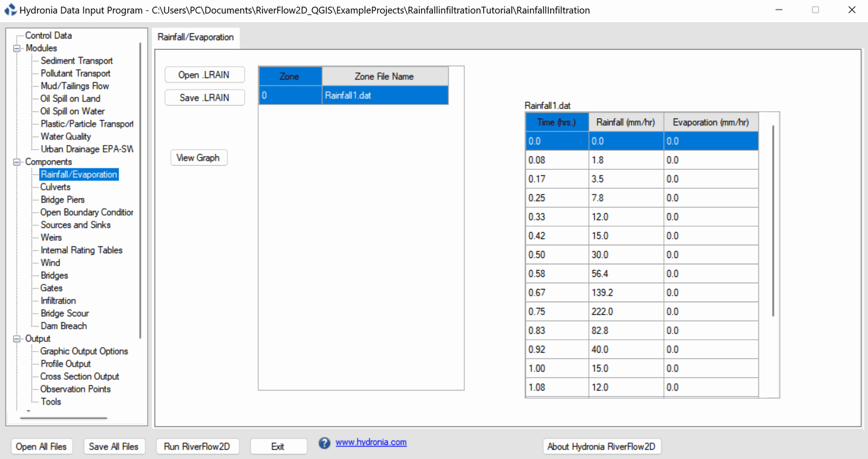This screenshot has height=459, width=868.
Task: Switch to the Rainfall/Evaporation tab
Action: point(195,37)
